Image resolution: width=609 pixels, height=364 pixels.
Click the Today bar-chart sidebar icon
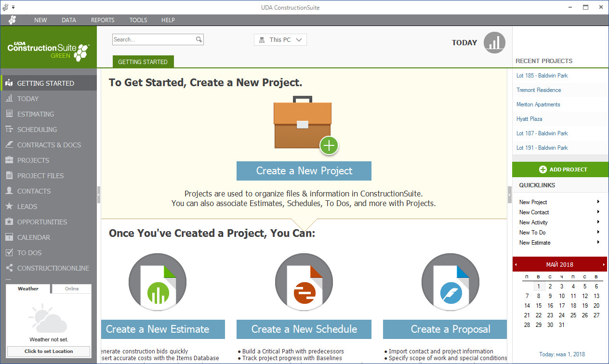point(9,99)
